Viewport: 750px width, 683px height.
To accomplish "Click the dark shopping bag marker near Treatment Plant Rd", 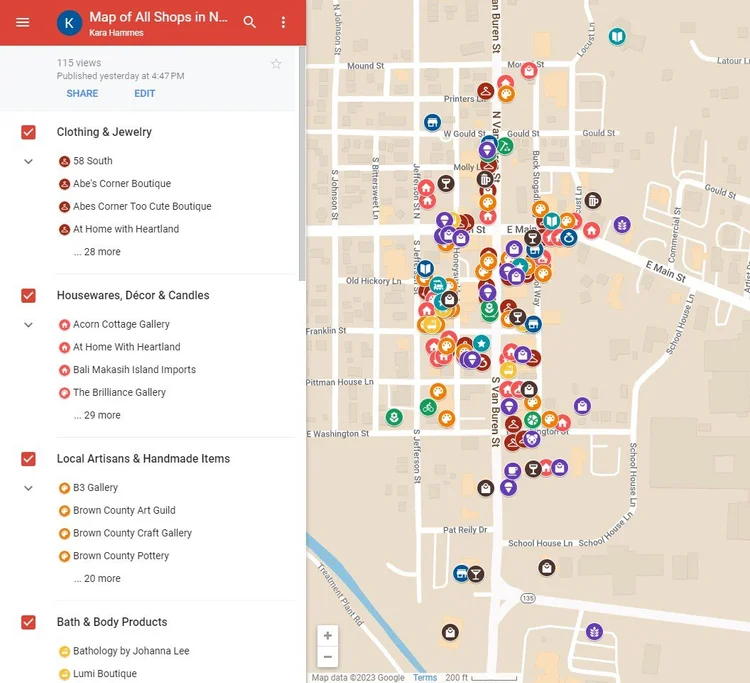I will 450,632.
